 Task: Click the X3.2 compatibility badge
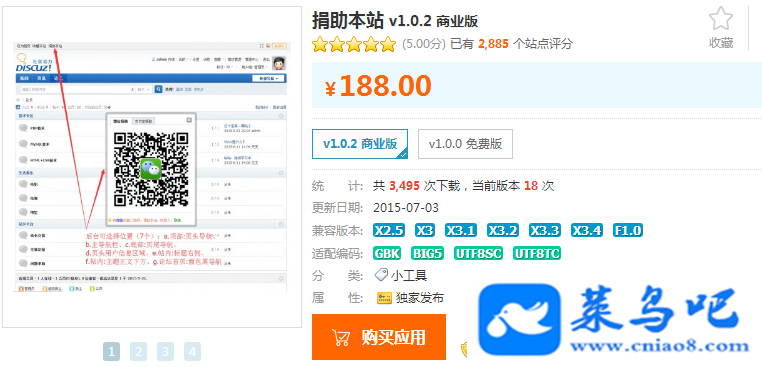tap(503, 230)
